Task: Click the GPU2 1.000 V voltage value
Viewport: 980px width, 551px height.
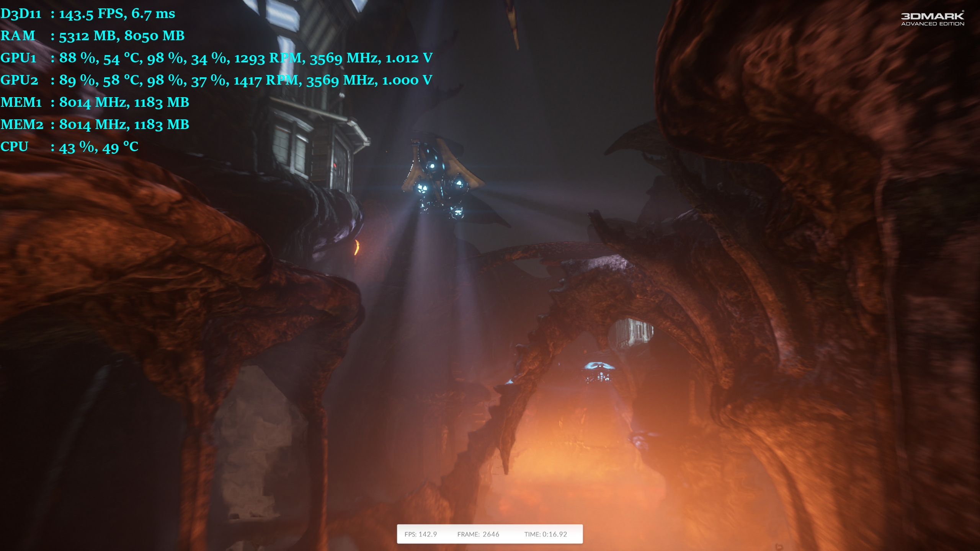Action: click(x=407, y=80)
